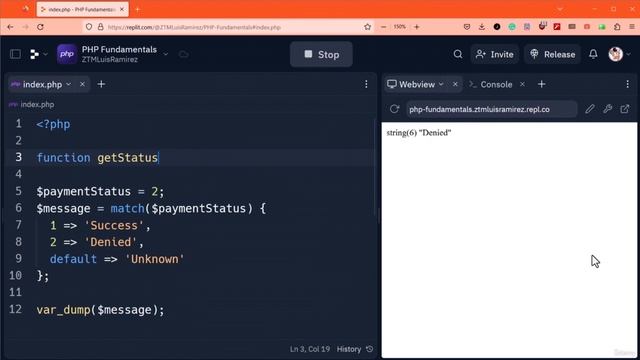Close the index.php editor tab
This screenshot has height=360, width=640.
pyautogui.click(x=82, y=84)
